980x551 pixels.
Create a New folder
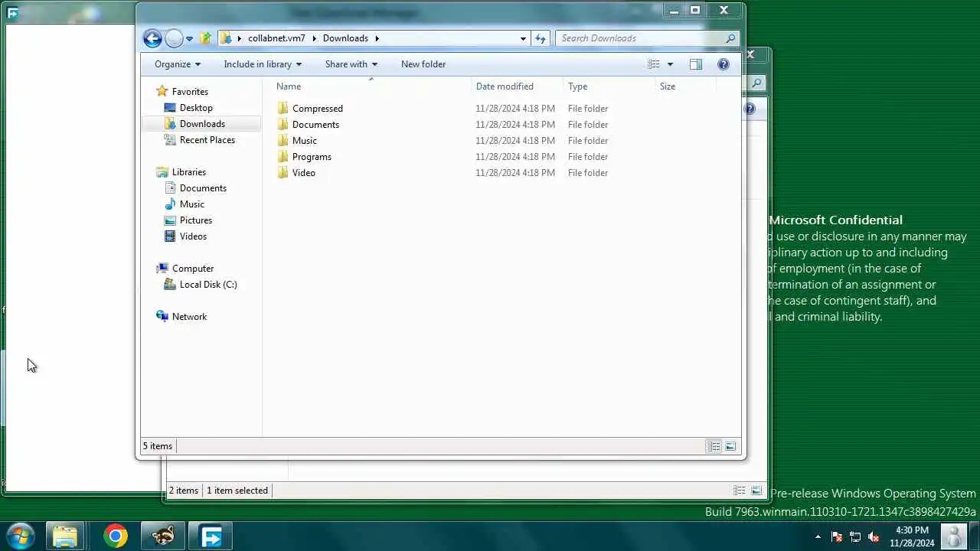(423, 64)
